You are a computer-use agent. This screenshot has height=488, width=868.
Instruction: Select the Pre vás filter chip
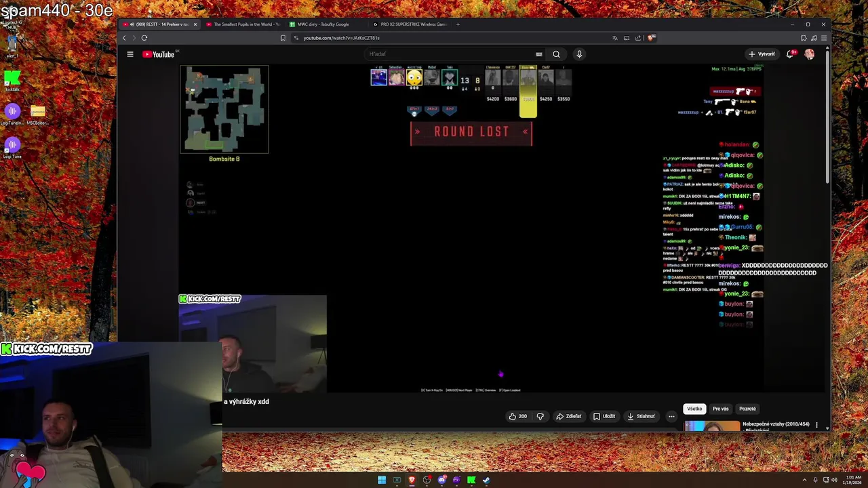coord(720,409)
